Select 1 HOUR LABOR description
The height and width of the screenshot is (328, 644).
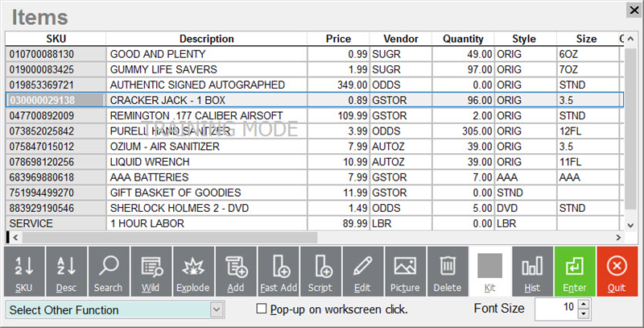pyautogui.click(x=207, y=223)
